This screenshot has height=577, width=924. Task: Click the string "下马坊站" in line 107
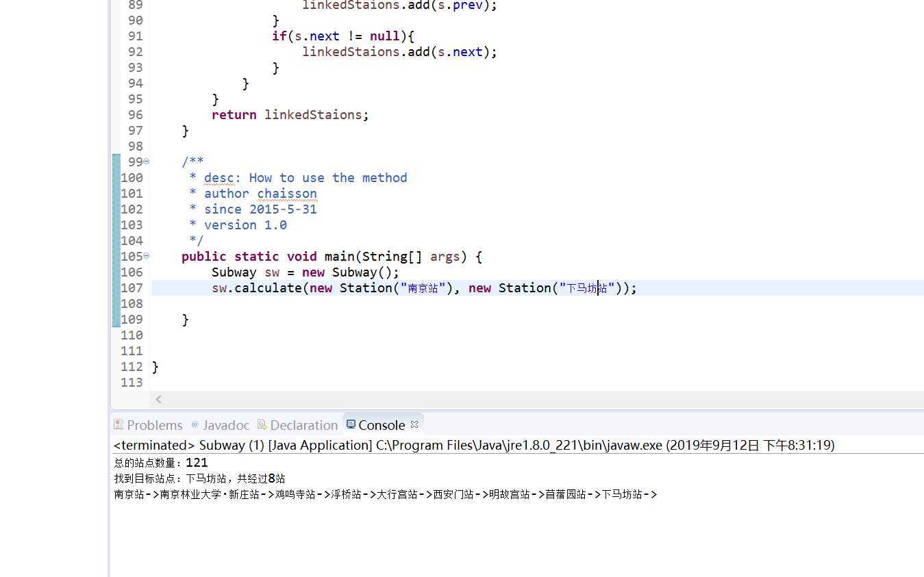coord(587,288)
